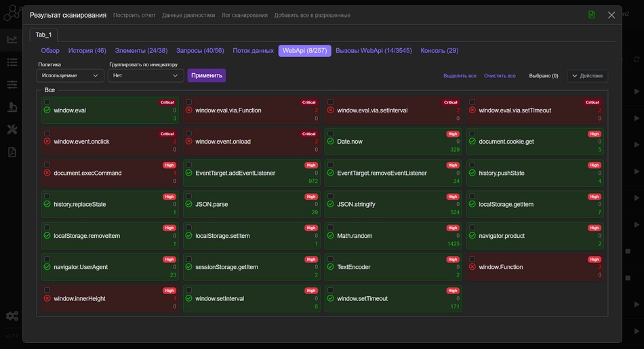644x349 pixels.
Task: Expand the Группировать по инициатору dropdown
Action: (146, 76)
